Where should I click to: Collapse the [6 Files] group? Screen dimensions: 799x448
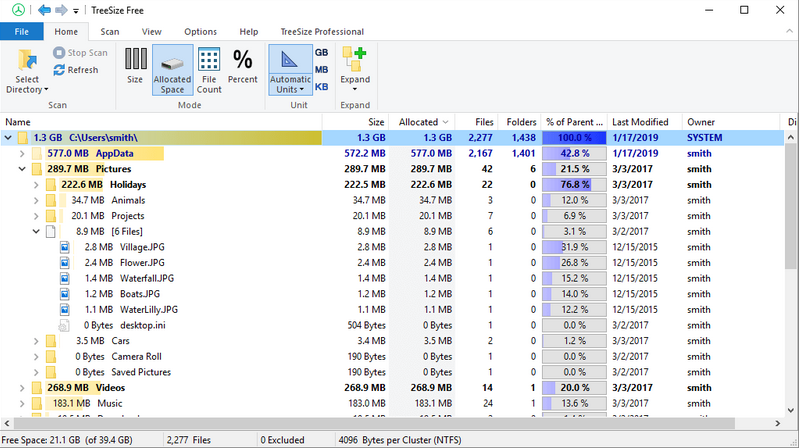point(36,231)
